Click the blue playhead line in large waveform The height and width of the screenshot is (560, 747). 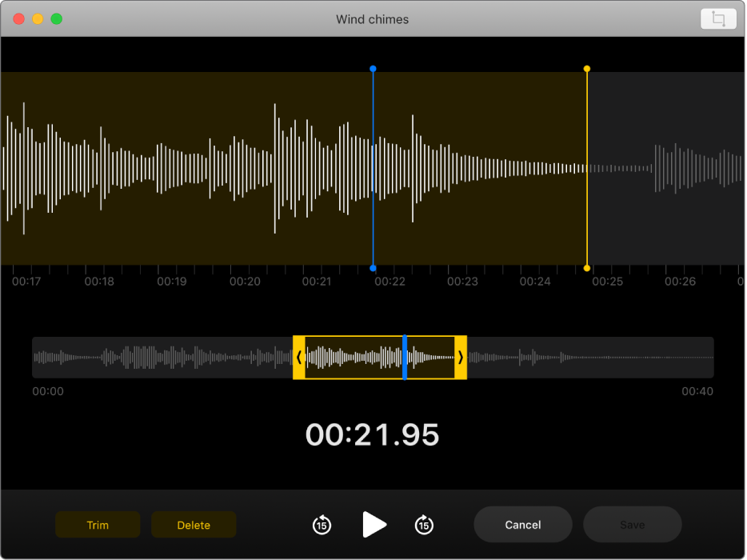point(373,168)
